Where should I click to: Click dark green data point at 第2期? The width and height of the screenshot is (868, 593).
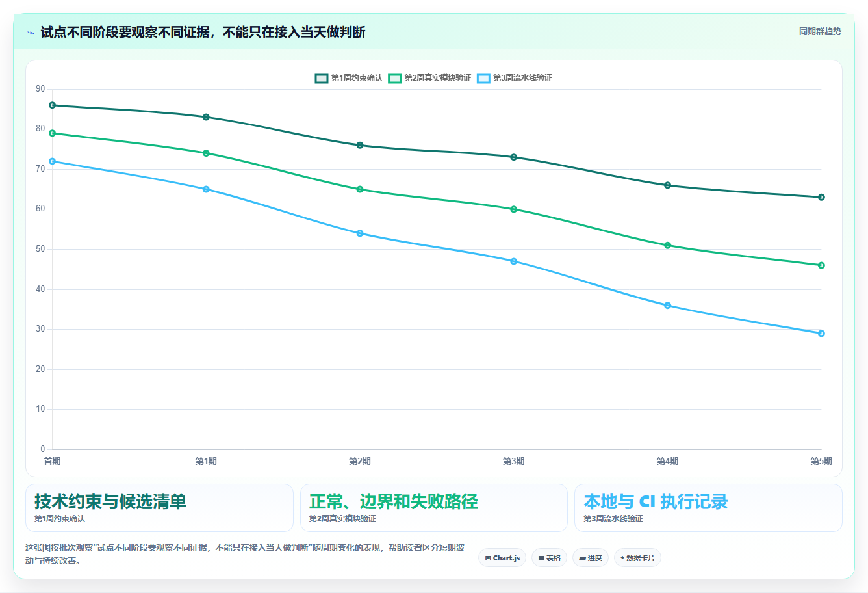pyautogui.click(x=360, y=145)
